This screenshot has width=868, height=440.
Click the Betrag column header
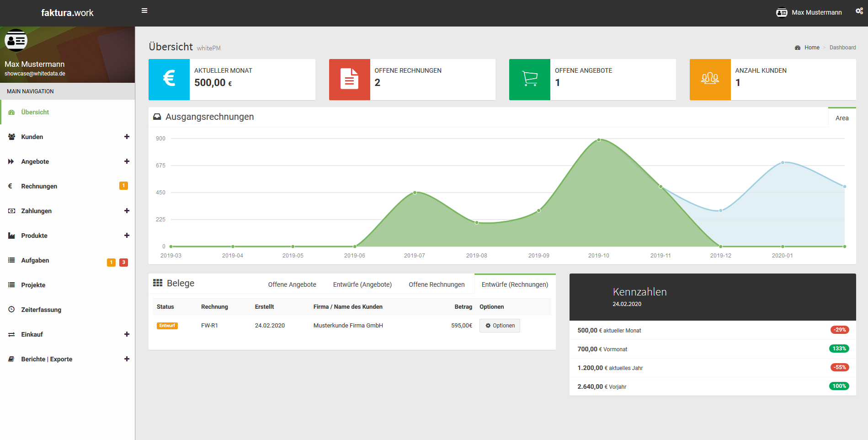tap(463, 307)
